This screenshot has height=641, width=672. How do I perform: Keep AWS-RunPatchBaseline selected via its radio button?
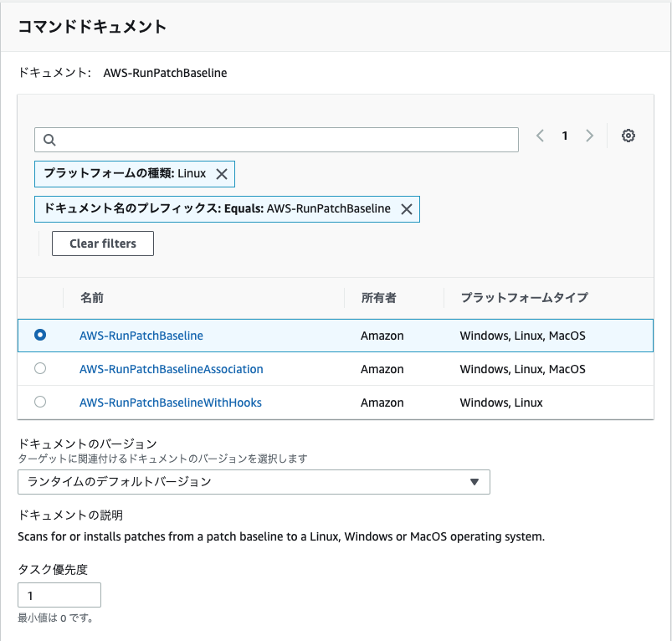click(x=39, y=334)
